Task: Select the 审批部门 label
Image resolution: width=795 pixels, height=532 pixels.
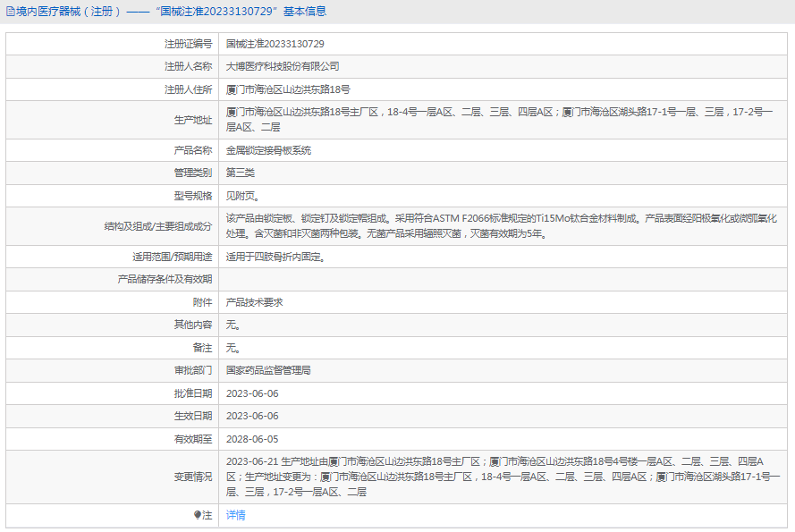Action: click(193, 371)
